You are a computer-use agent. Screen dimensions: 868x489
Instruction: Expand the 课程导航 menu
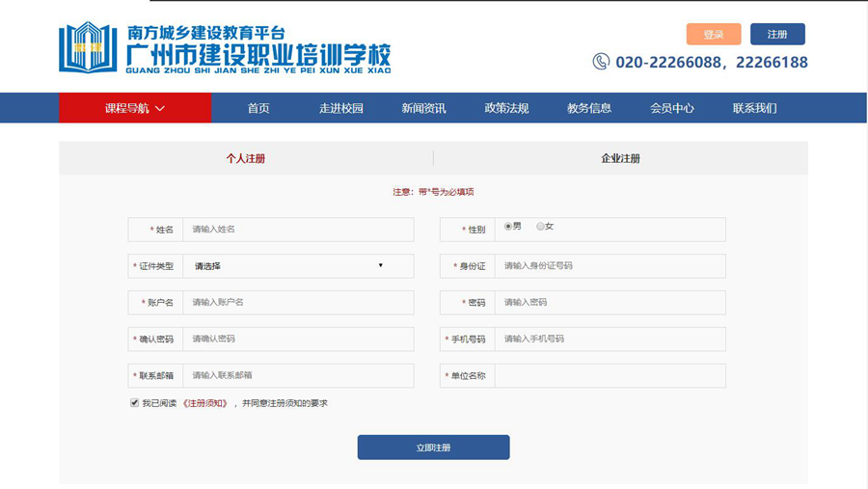[x=135, y=108]
